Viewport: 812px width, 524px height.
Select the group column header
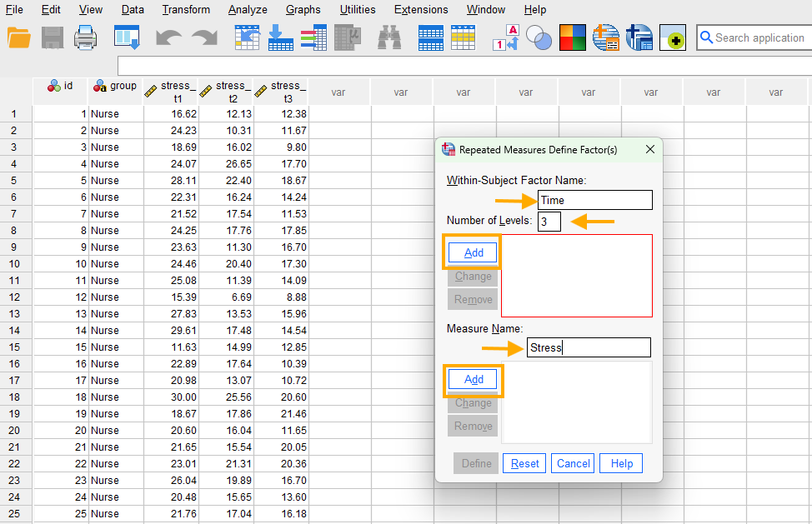[116, 92]
